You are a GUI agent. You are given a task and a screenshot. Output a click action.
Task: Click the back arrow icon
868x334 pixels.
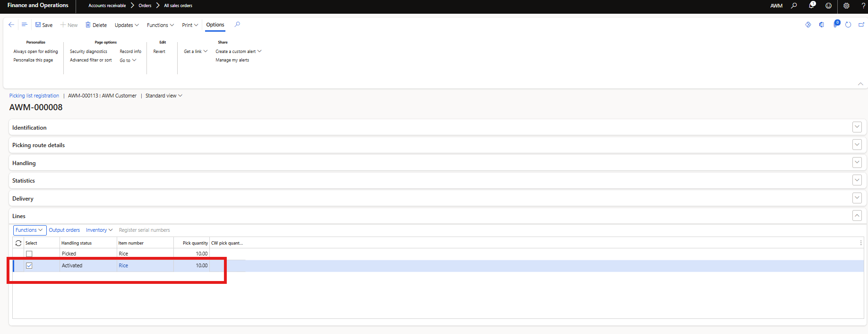click(x=11, y=25)
